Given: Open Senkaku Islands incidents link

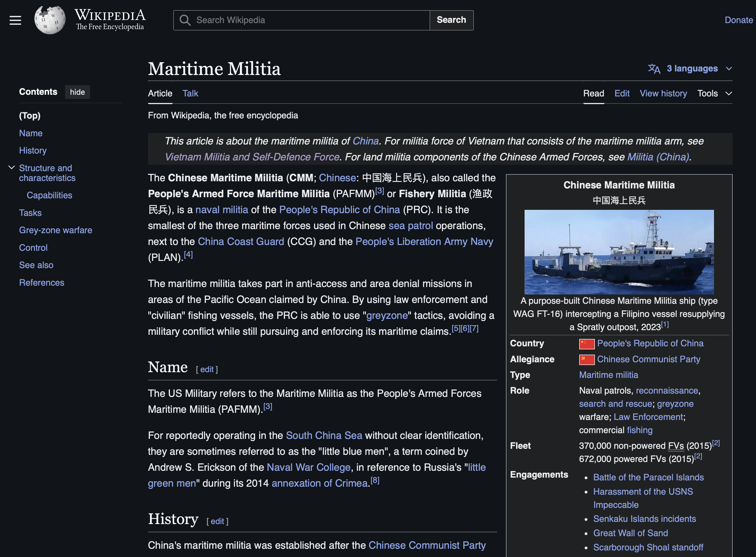Looking at the screenshot, I should click(645, 519).
